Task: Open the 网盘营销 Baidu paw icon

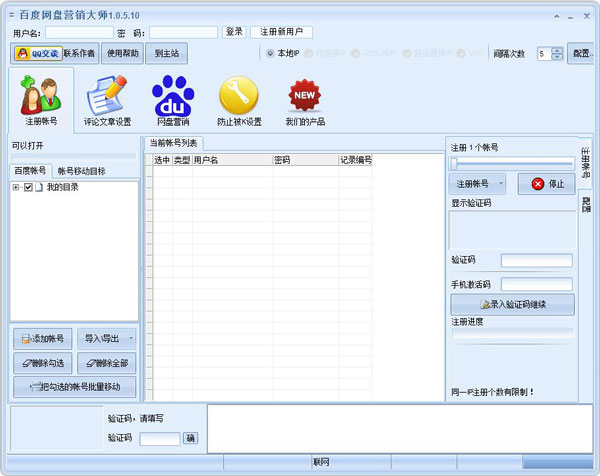Action: point(173,101)
